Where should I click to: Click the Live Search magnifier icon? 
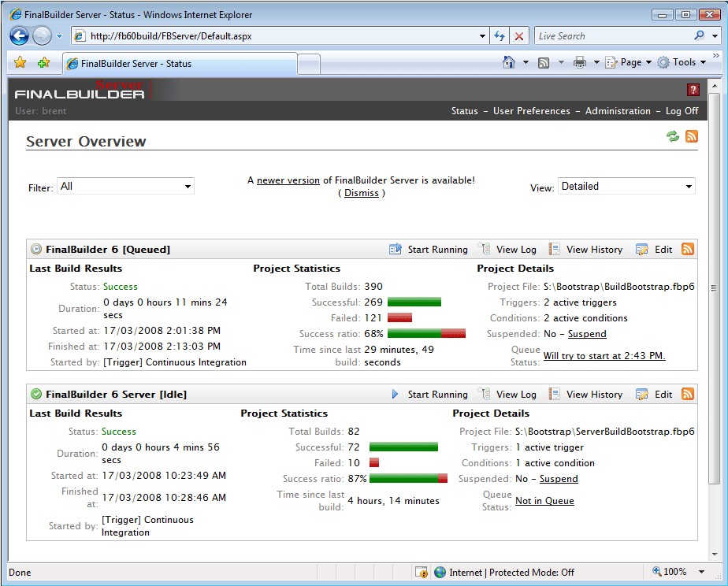(699, 35)
